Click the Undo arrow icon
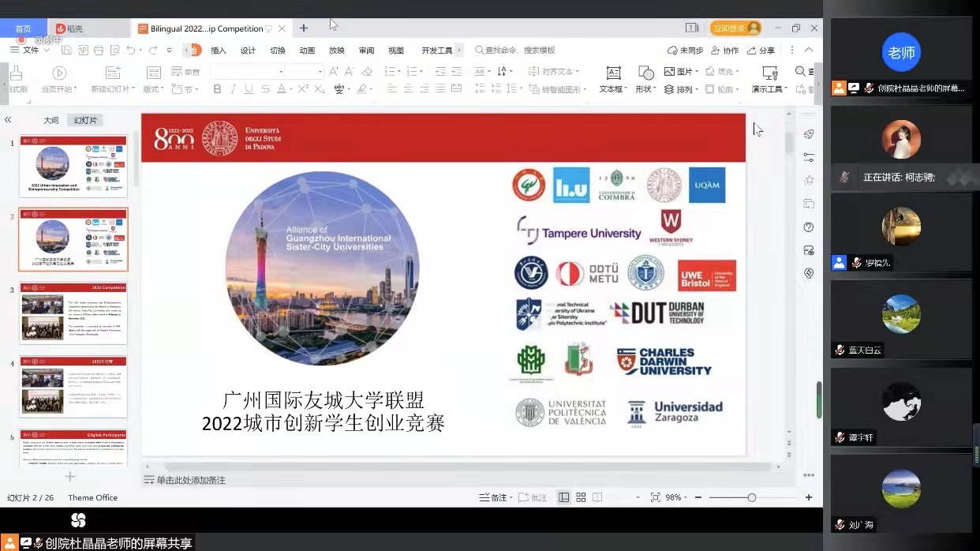 [x=131, y=51]
